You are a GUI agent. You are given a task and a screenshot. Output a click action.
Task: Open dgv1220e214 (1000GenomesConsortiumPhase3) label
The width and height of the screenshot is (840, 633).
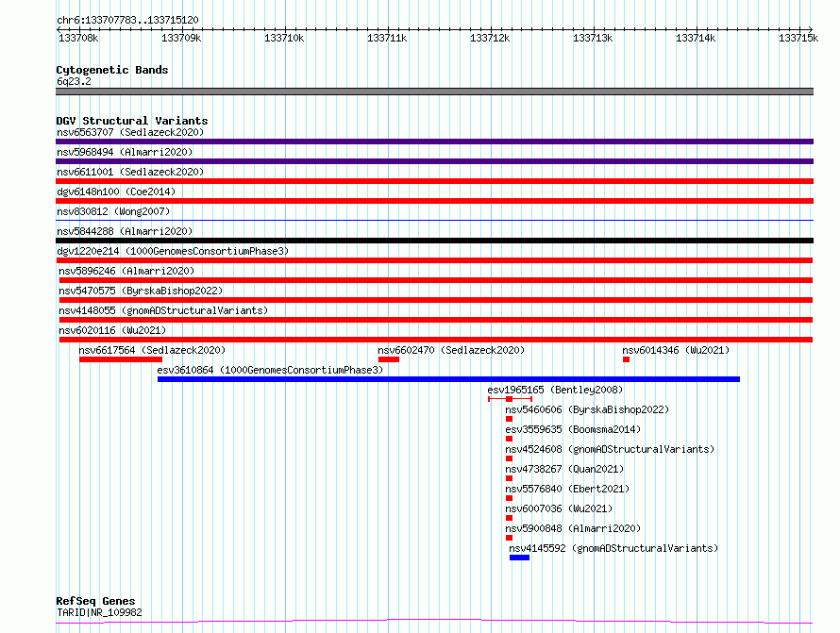tap(173, 251)
